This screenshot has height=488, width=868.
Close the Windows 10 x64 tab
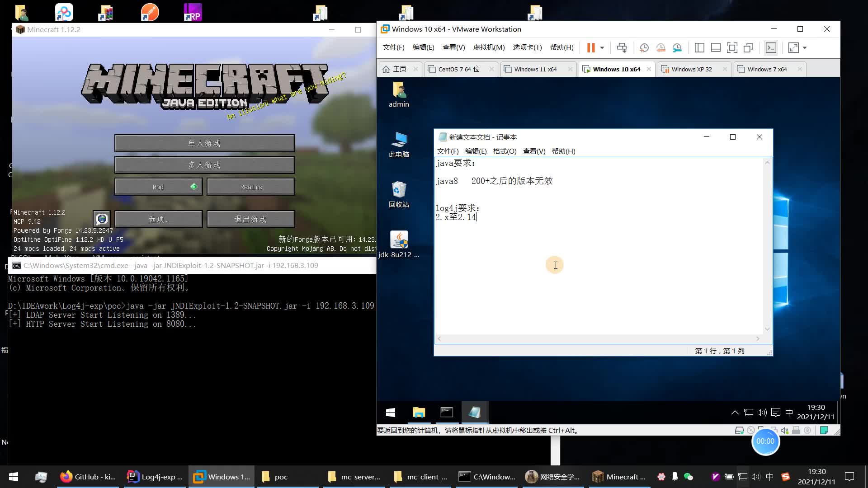pos(649,69)
